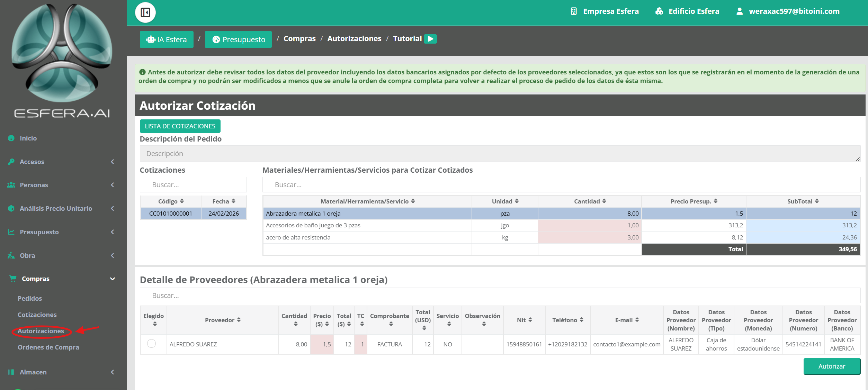The image size is (868, 390).
Task: Expand the Obra menu chevron
Action: click(x=112, y=255)
